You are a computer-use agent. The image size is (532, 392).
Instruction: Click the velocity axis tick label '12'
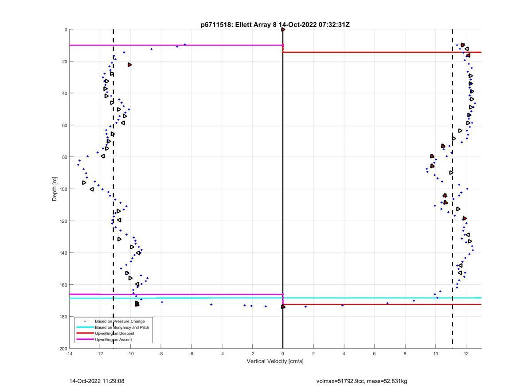466,354
